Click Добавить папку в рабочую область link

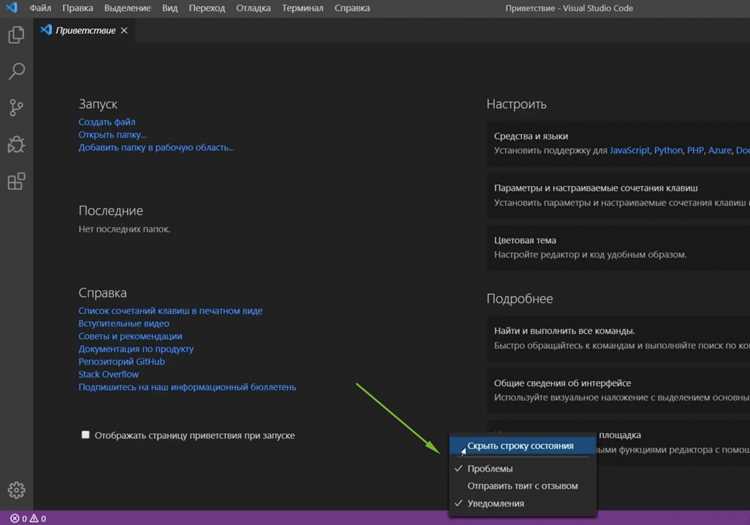coord(156,147)
